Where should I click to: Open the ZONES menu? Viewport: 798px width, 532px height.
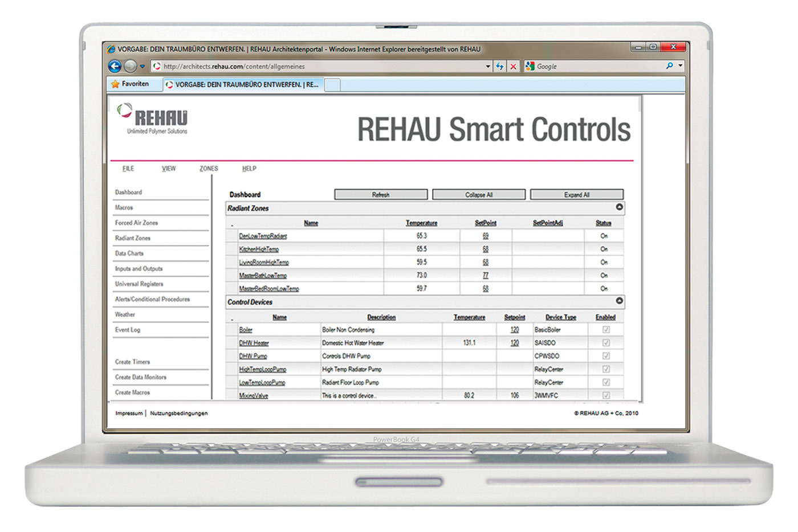coord(209,169)
